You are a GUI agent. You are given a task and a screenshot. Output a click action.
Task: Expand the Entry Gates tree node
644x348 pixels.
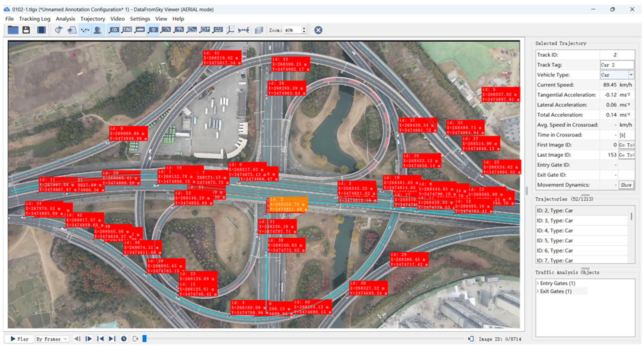[x=538, y=283]
